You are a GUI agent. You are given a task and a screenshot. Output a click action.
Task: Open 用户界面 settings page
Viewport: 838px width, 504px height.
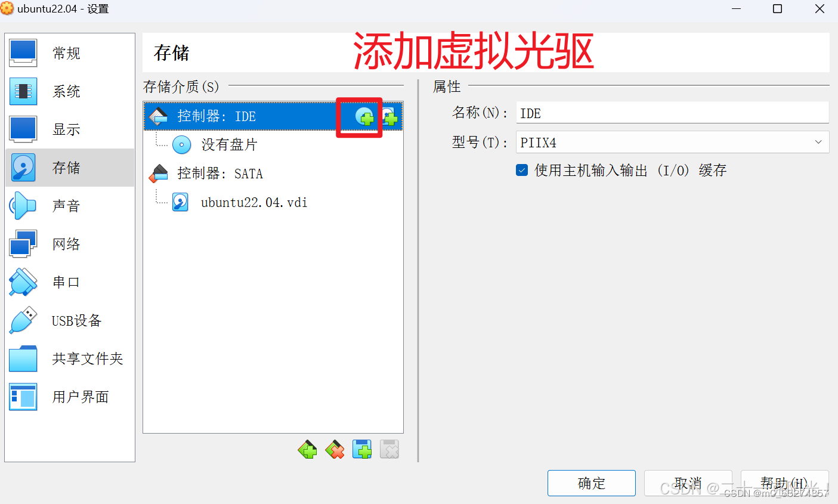(70, 397)
